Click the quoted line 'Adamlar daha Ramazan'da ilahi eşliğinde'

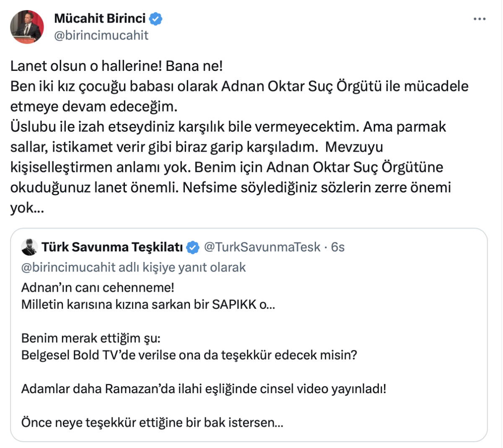204,388
